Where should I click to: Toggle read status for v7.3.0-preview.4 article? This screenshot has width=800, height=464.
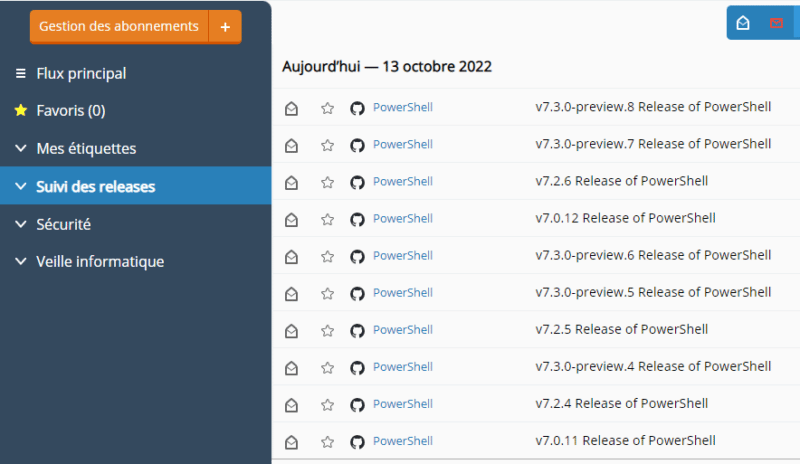(x=291, y=368)
